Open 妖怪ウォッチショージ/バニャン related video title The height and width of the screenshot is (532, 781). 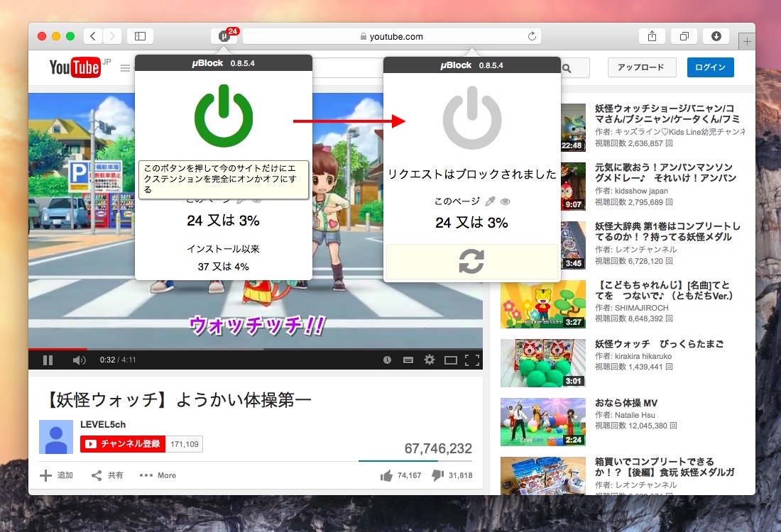pyautogui.click(x=667, y=113)
